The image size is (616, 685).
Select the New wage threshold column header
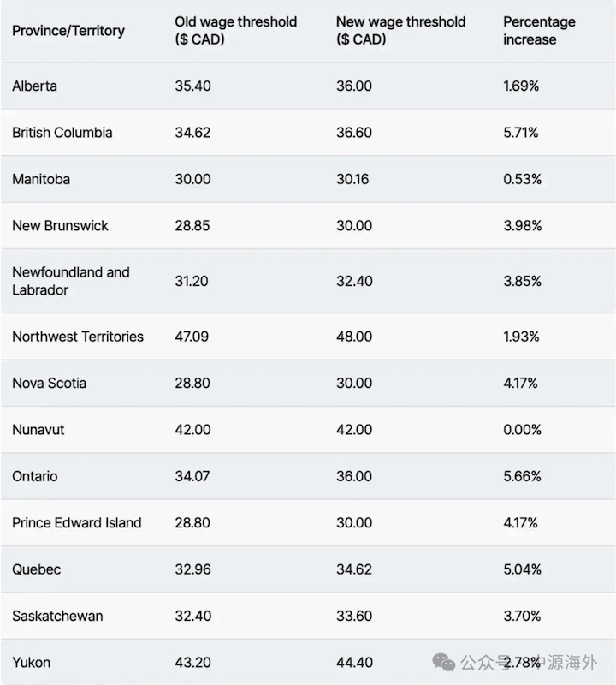click(399, 31)
